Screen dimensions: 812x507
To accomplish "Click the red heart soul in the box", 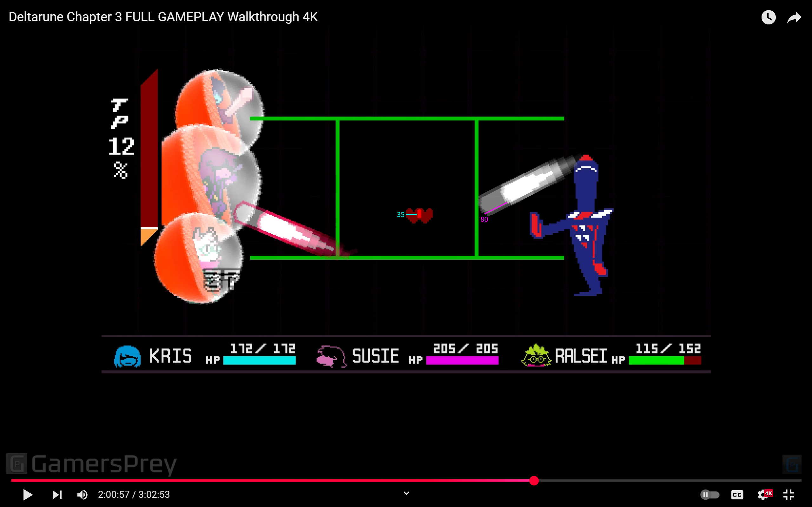I will click(419, 215).
